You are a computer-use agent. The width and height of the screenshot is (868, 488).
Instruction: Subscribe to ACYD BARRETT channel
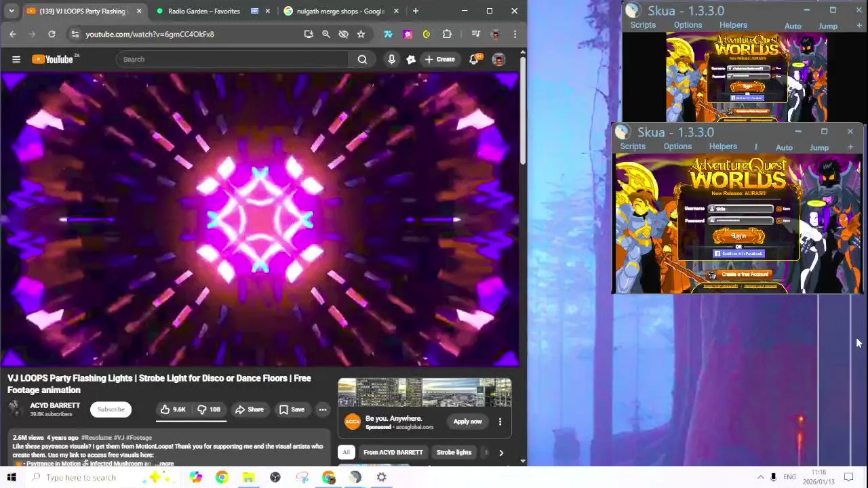click(x=111, y=409)
